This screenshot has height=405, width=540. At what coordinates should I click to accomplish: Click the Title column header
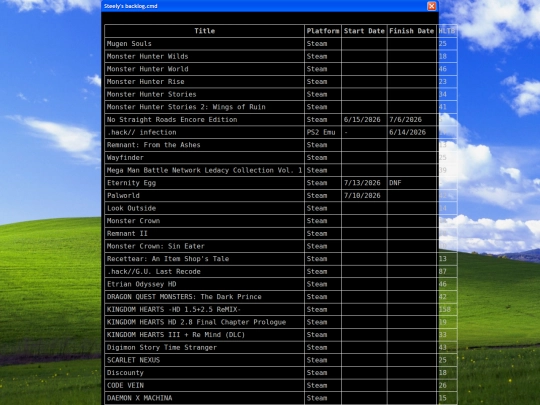click(205, 31)
